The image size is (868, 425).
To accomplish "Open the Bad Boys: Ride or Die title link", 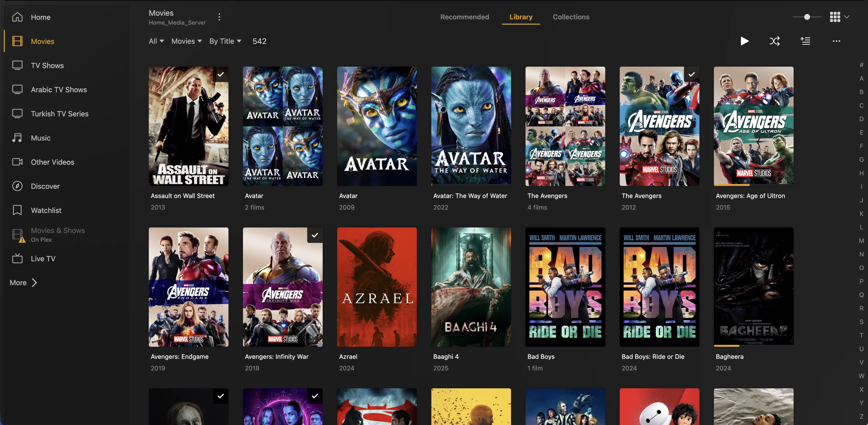I will pyautogui.click(x=653, y=357).
